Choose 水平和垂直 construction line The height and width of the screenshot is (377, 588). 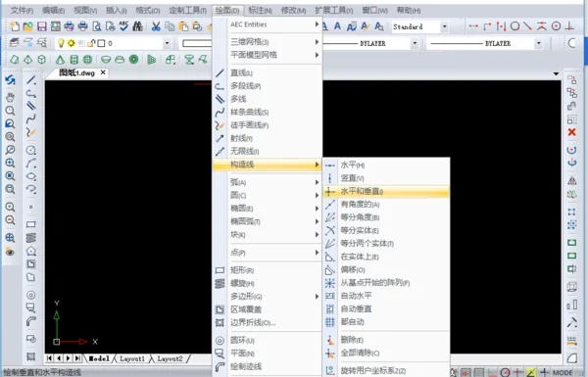(386, 192)
